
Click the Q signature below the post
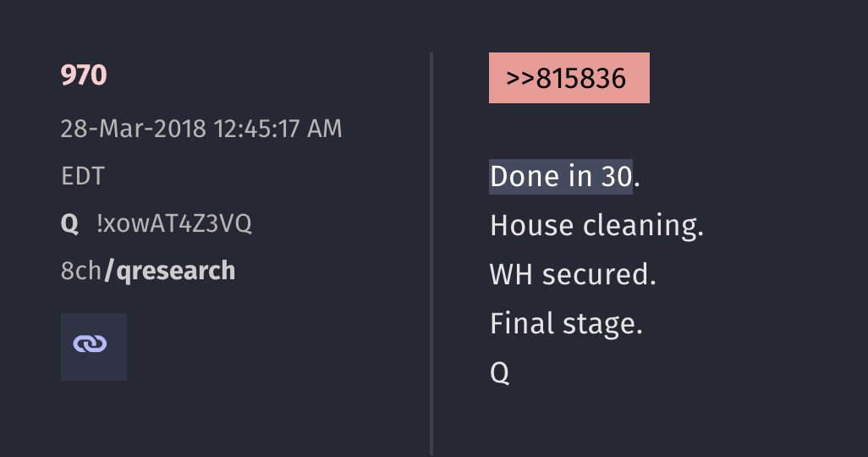coord(499,373)
